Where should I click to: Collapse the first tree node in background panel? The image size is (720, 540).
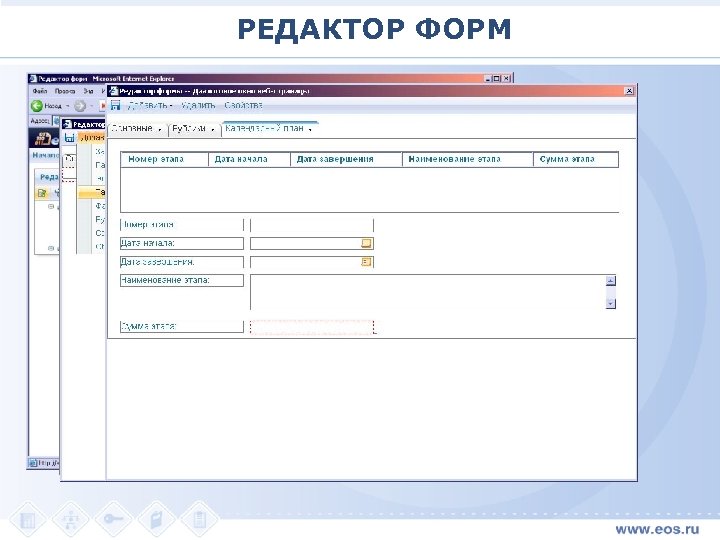[51, 207]
